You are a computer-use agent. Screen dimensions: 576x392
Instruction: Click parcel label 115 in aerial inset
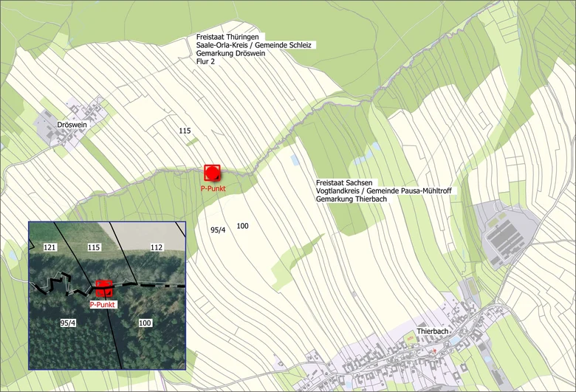pyautogui.click(x=94, y=247)
